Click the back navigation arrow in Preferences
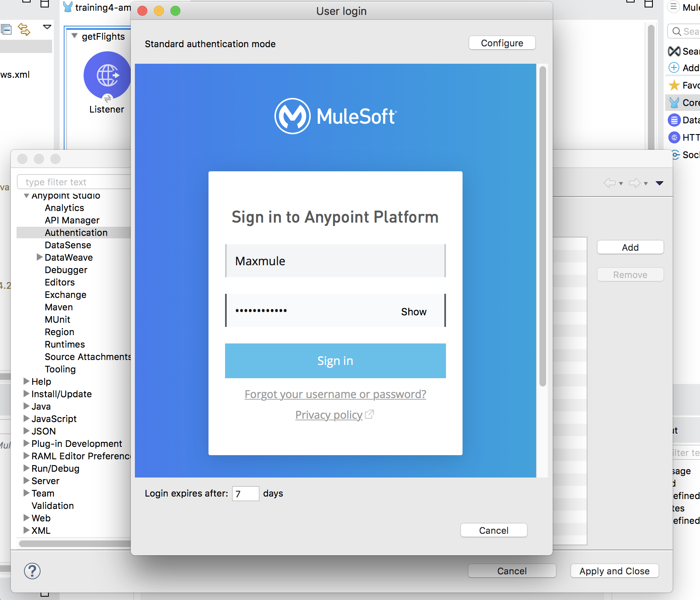The height and width of the screenshot is (600, 700). [x=609, y=183]
